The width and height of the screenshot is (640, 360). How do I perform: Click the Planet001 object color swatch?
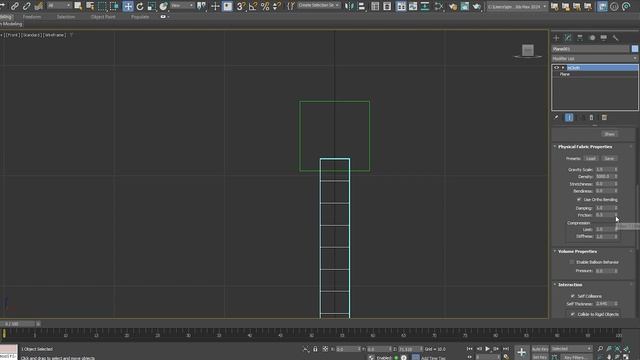click(635, 49)
